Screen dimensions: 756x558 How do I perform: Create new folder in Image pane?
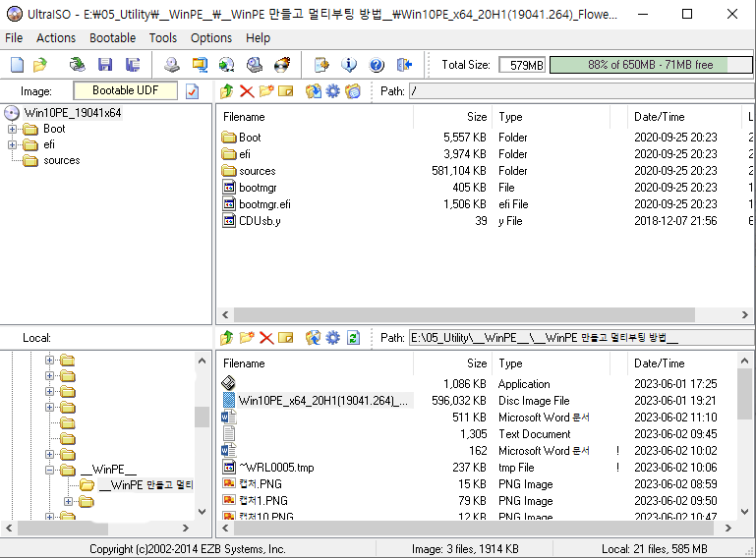266,90
